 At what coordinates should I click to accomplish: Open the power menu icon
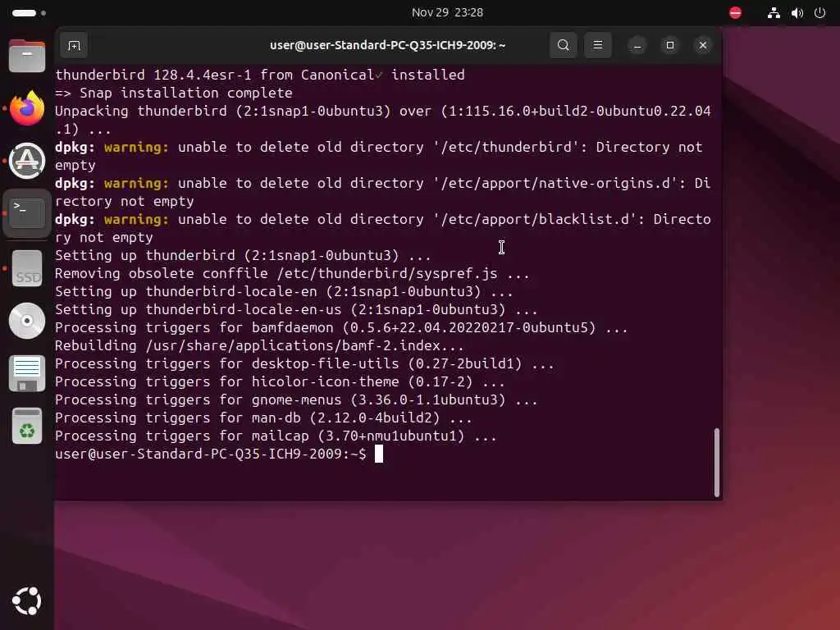tap(819, 13)
